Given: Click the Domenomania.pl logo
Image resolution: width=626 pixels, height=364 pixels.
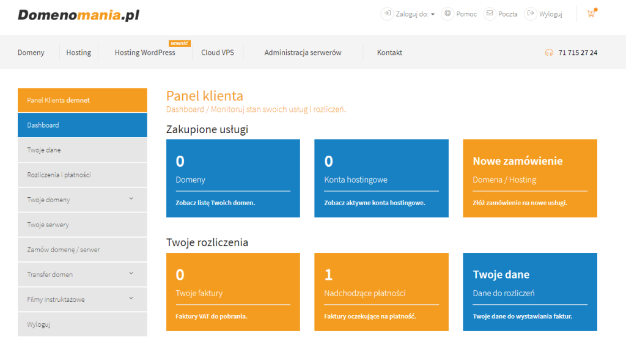Looking at the screenshot, I should (79, 15).
